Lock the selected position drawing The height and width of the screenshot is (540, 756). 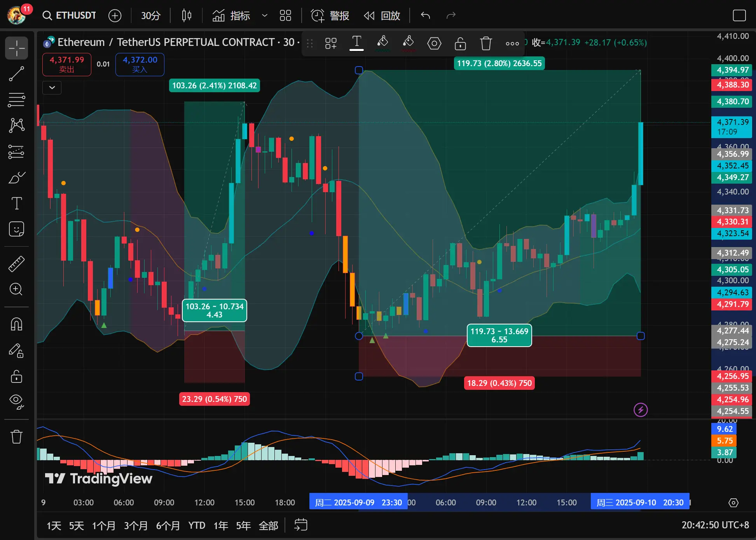(x=460, y=43)
